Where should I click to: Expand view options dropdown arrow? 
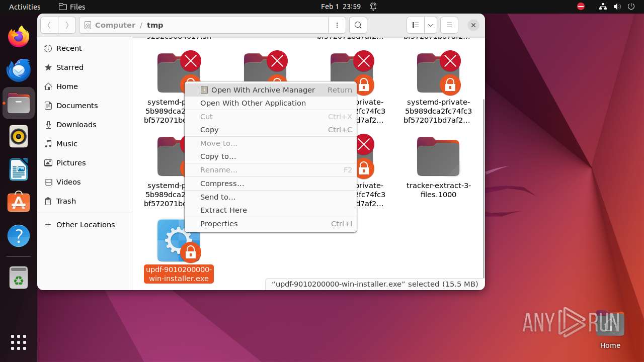point(430,25)
